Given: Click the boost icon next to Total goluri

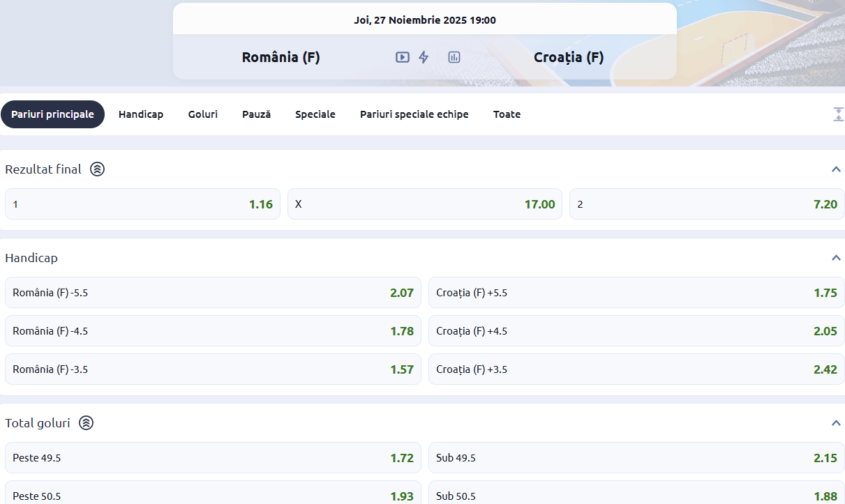Looking at the screenshot, I should tap(86, 423).
